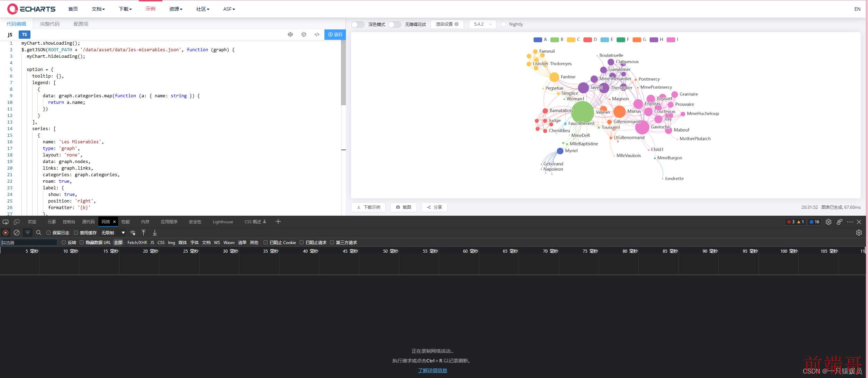Open the ASF dropdown menu

click(229, 9)
